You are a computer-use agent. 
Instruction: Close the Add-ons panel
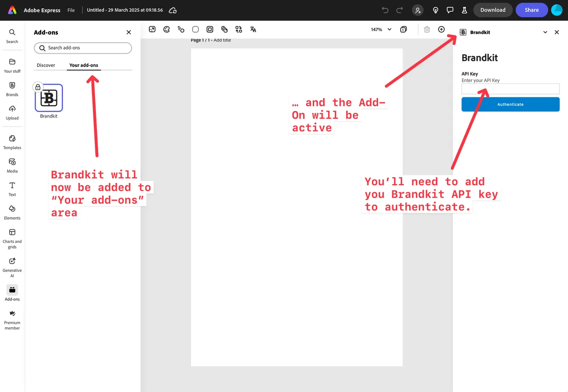click(129, 32)
